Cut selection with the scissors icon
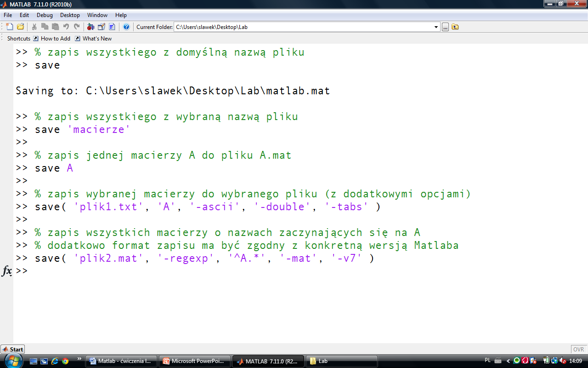Screen dimensions: 588x368 point(34,27)
